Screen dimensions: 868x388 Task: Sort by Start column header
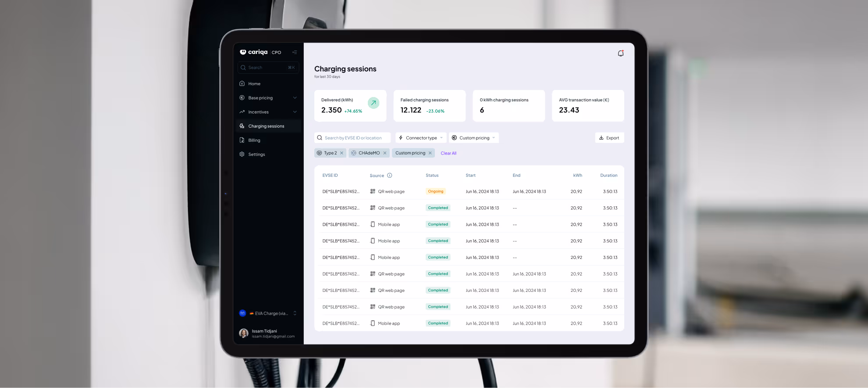[x=470, y=175]
